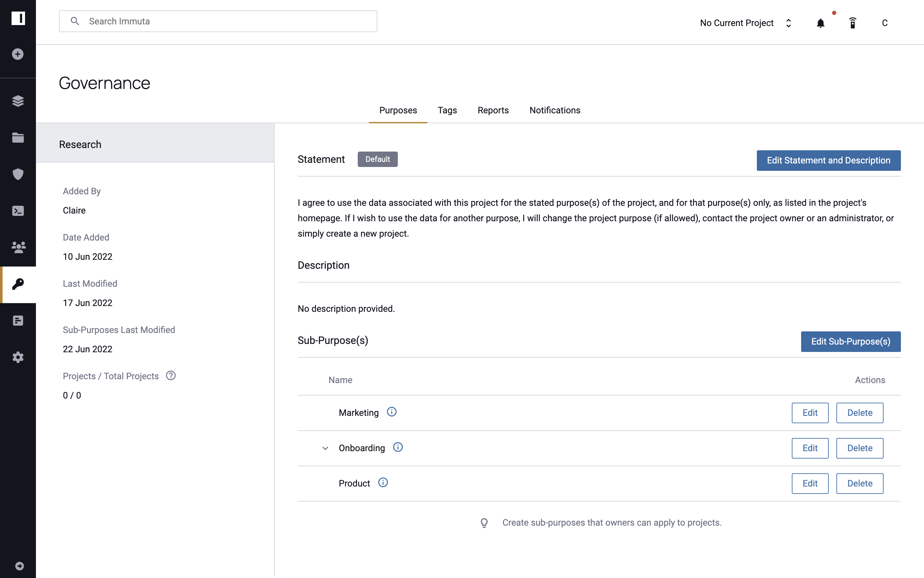Click help icon beside Projects / Total Projects
The width and height of the screenshot is (924, 578).
pyautogui.click(x=171, y=375)
